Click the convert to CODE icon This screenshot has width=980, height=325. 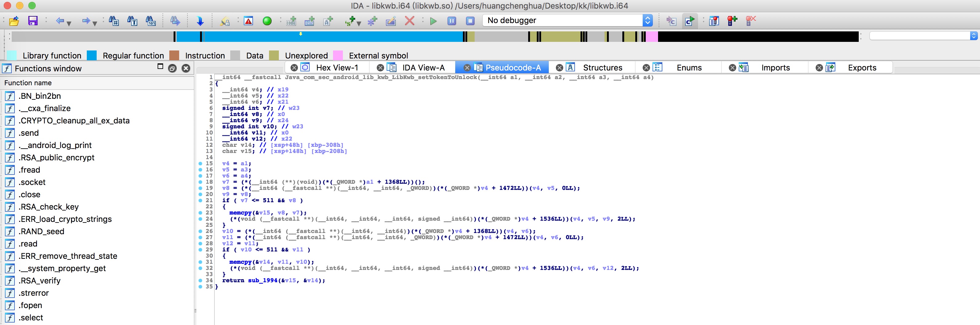[291, 21]
